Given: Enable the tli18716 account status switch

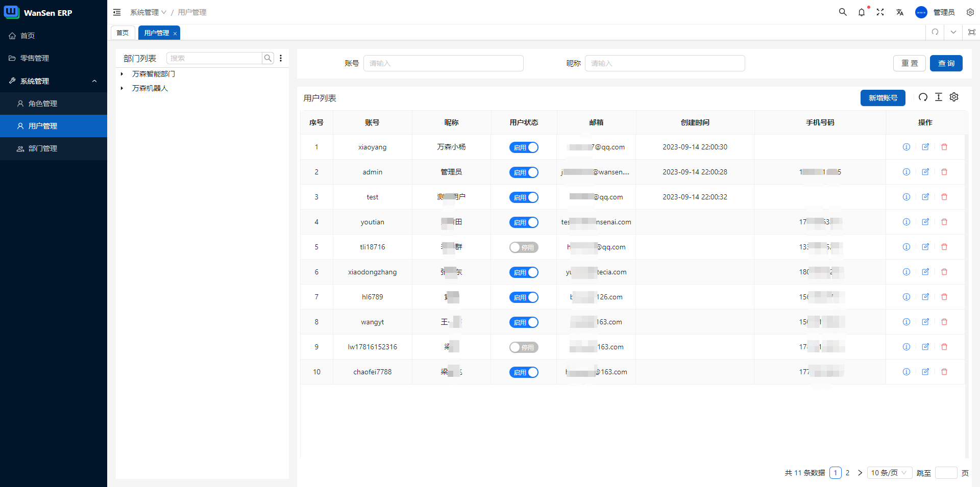Looking at the screenshot, I should click(x=524, y=247).
